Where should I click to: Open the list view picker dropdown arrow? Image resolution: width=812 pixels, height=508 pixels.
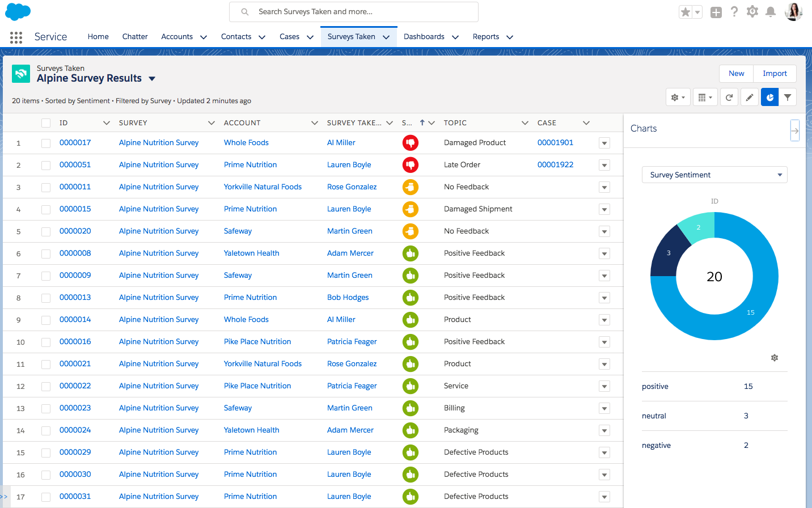(152, 79)
